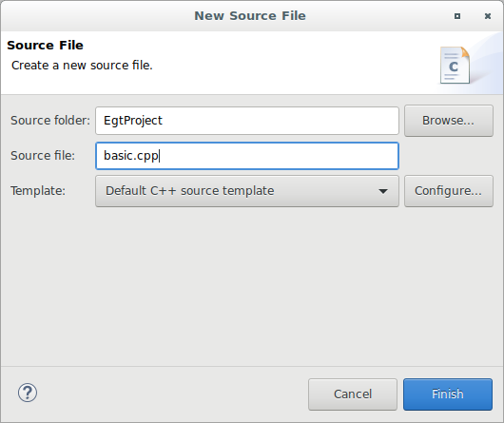
Task: Click the Finish button
Action: click(x=448, y=394)
